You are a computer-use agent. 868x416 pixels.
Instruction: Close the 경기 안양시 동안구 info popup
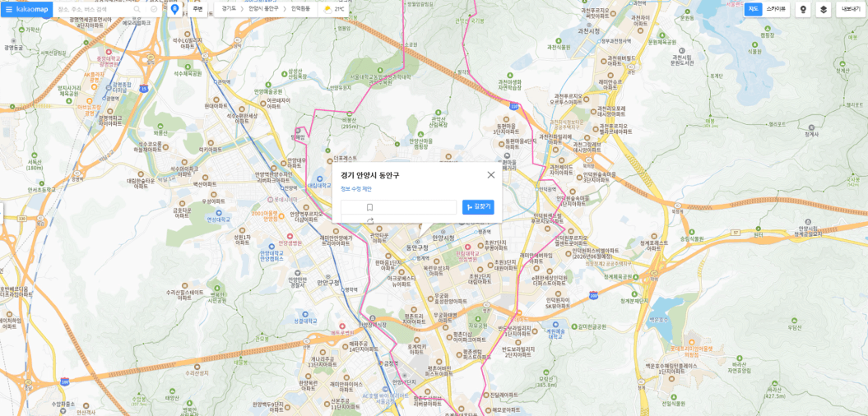click(490, 175)
